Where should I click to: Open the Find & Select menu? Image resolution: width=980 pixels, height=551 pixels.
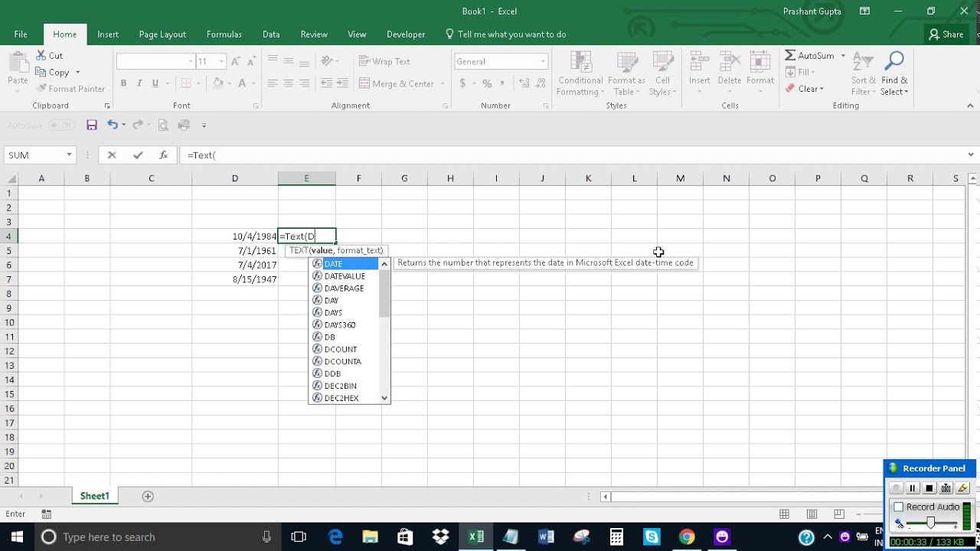[x=894, y=74]
